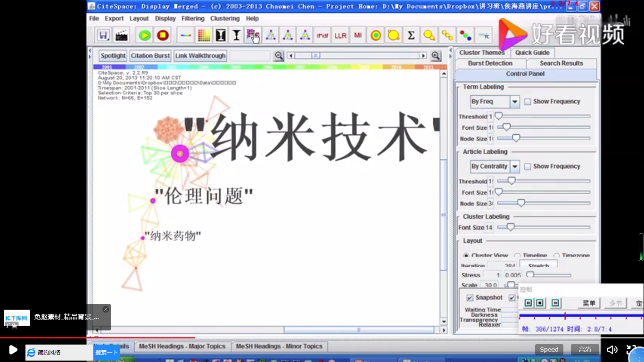Click the save (floppy disk) toolbar icon
The width and height of the screenshot is (644, 362).
pyautogui.click(x=103, y=35)
